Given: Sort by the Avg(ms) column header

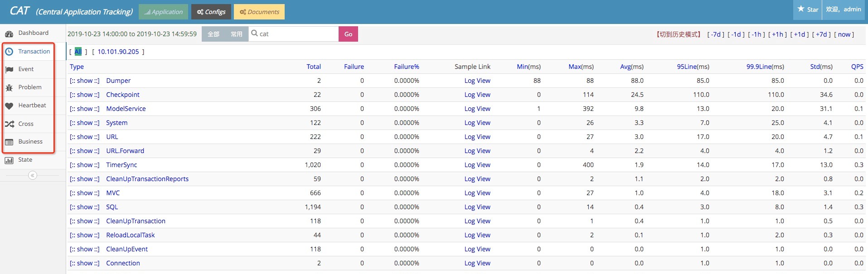Looking at the screenshot, I should click(632, 67).
